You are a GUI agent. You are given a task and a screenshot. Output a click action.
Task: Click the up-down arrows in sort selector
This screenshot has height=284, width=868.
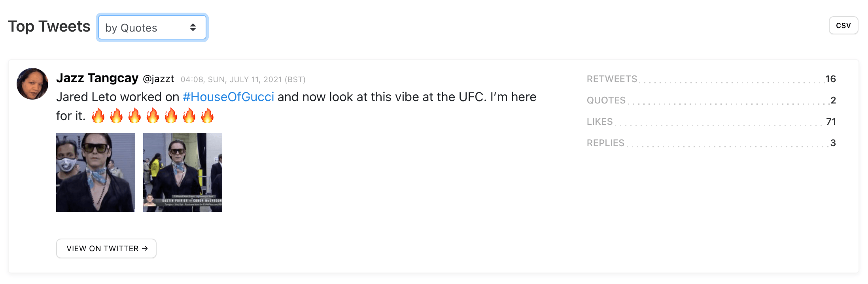point(193,27)
